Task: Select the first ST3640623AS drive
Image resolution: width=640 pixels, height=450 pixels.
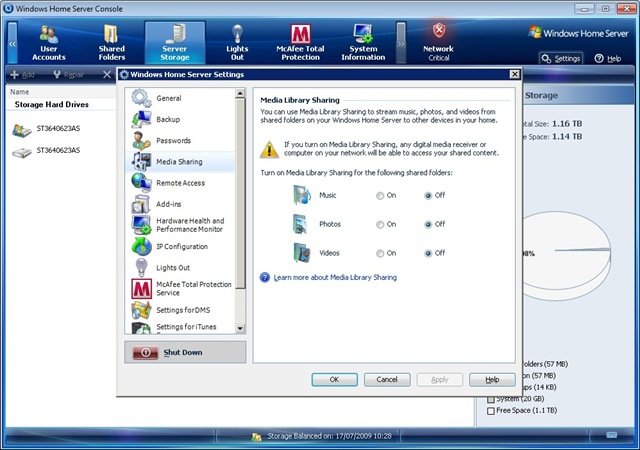Action: pos(46,129)
